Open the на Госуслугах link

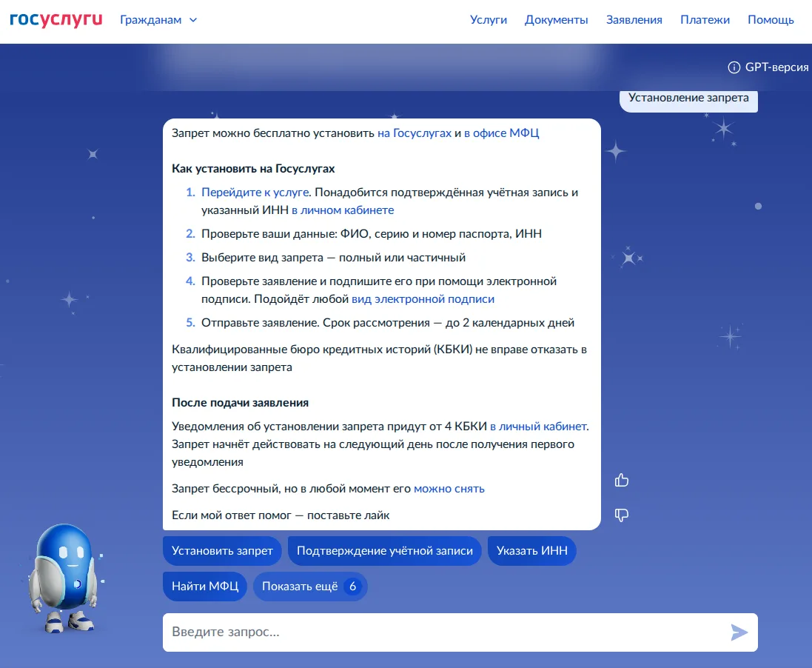(415, 133)
